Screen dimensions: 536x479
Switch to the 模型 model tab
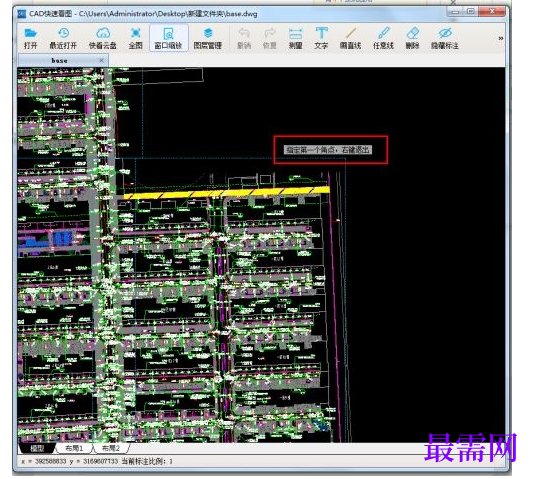tap(38, 448)
